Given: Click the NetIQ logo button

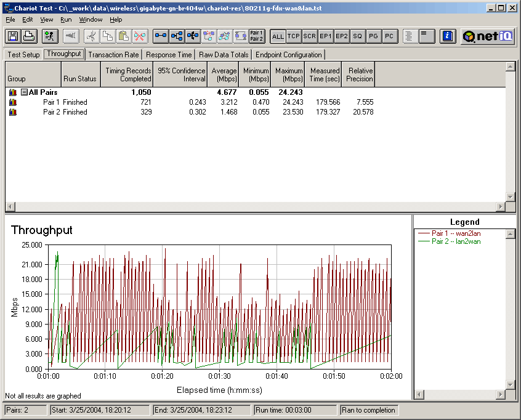Looking at the screenshot, I should (488, 36).
